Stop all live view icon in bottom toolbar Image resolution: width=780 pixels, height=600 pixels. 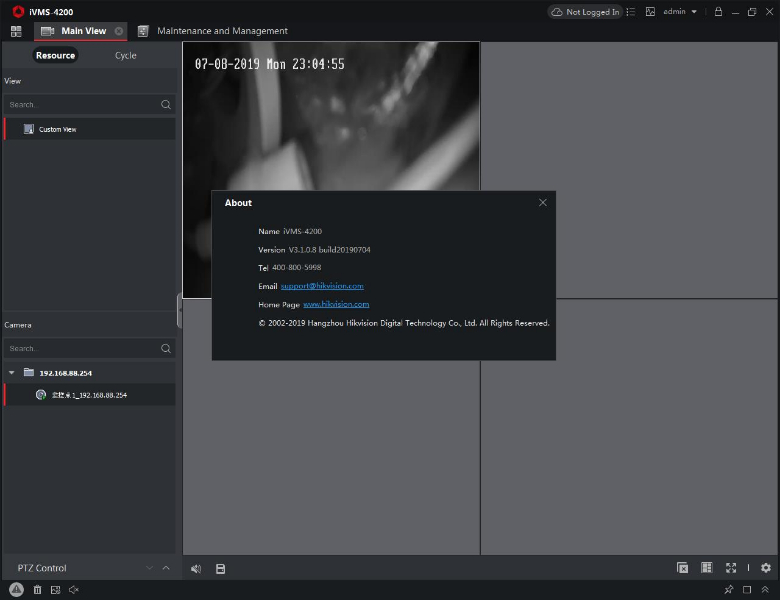coord(682,568)
